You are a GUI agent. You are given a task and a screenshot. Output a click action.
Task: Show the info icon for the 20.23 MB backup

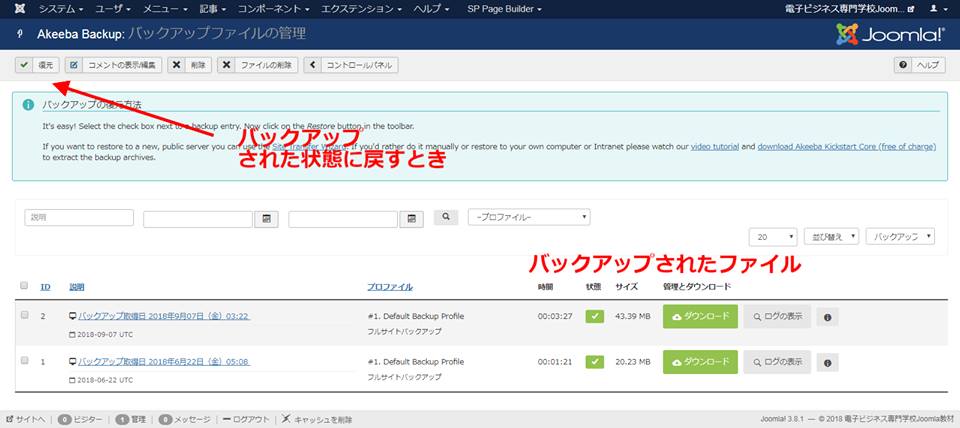828,362
